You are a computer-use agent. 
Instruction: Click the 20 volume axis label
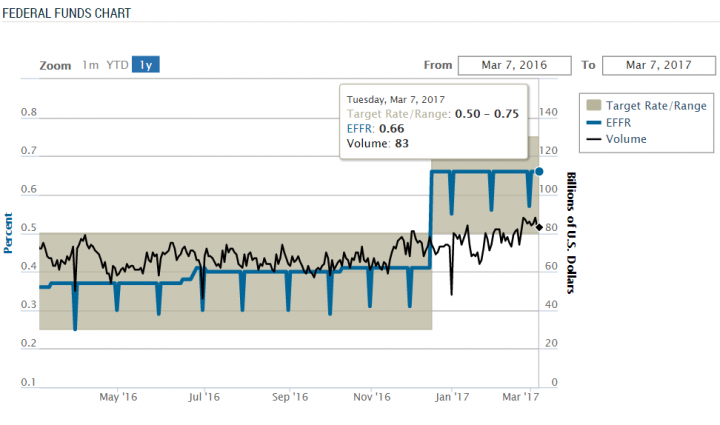click(x=551, y=343)
